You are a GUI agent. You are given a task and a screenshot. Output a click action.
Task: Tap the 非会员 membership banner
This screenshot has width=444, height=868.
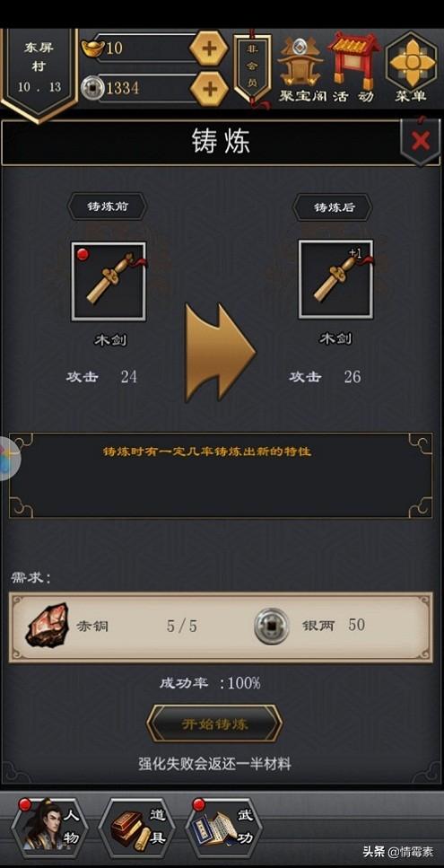click(252, 68)
